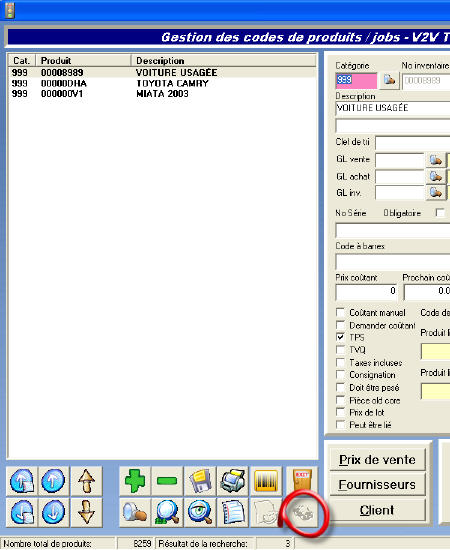Open the Fournisseurs button

pos(377,484)
